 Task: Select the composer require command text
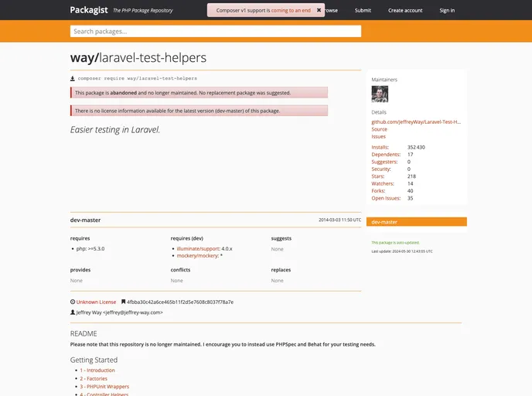pyautogui.click(x=138, y=78)
